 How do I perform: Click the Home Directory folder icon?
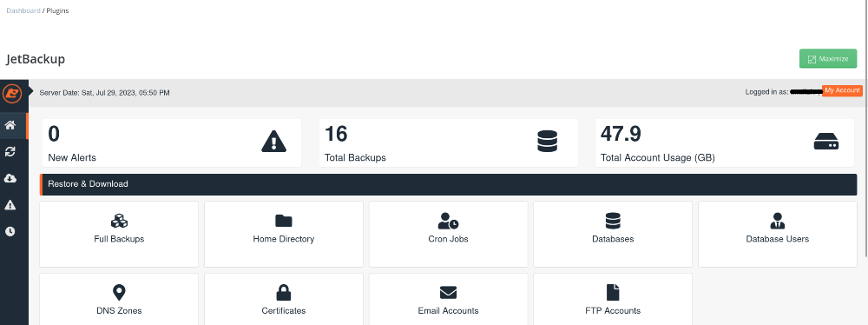click(x=284, y=221)
